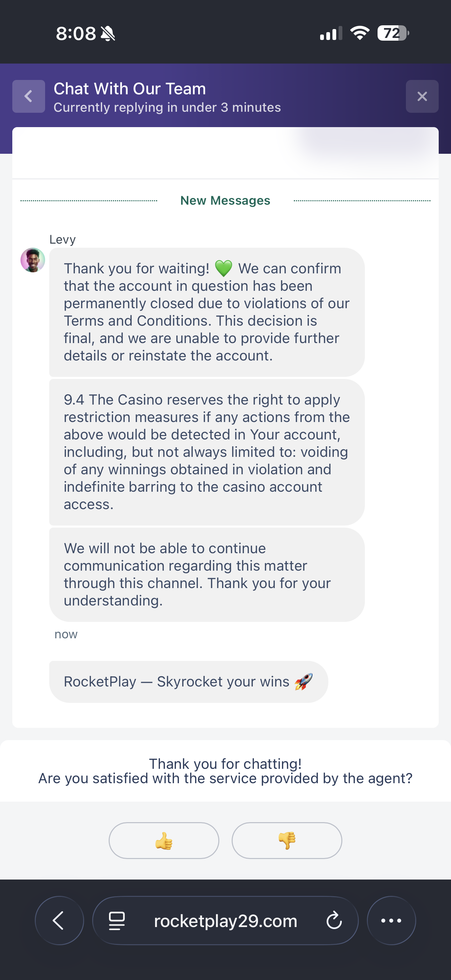This screenshot has width=451, height=980.
Task: Close the chat with the X button
Action: (x=422, y=96)
